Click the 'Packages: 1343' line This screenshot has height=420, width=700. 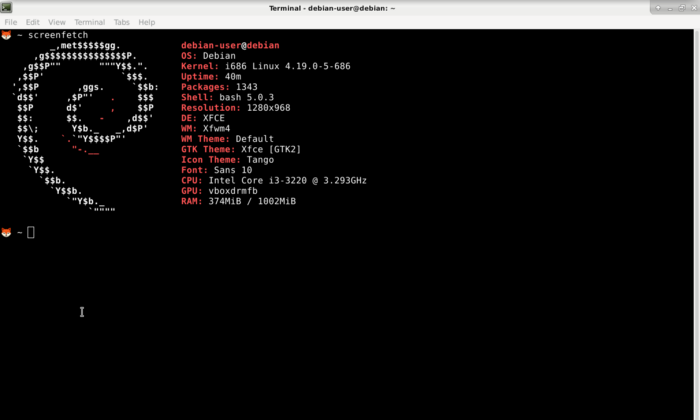[x=219, y=87]
